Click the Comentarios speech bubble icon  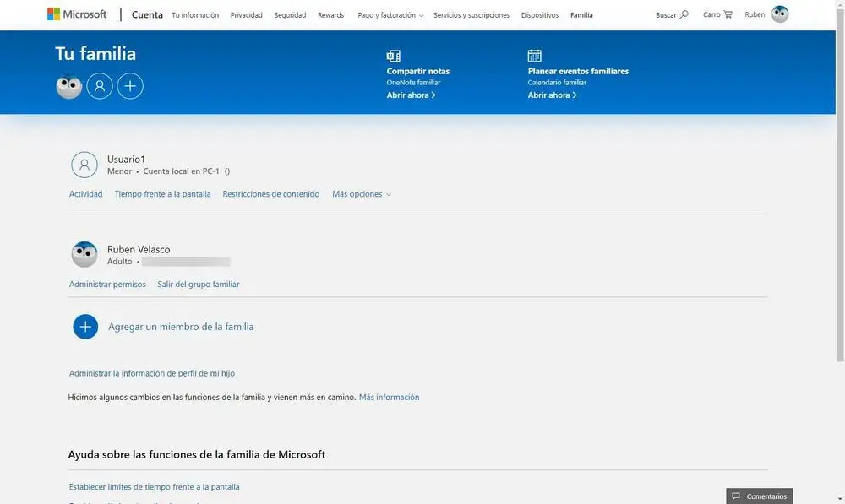[736, 496]
